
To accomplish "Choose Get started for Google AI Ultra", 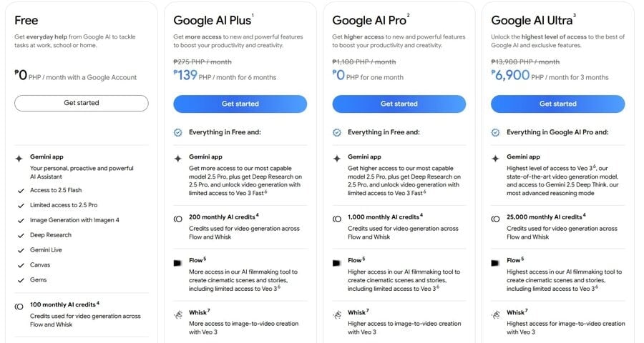I will click(557, 104).
